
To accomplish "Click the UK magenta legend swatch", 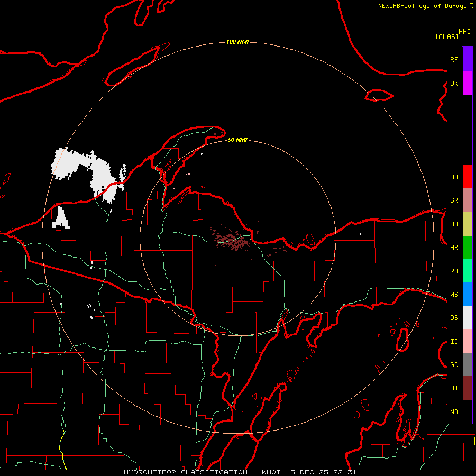I will coord(467,83).
